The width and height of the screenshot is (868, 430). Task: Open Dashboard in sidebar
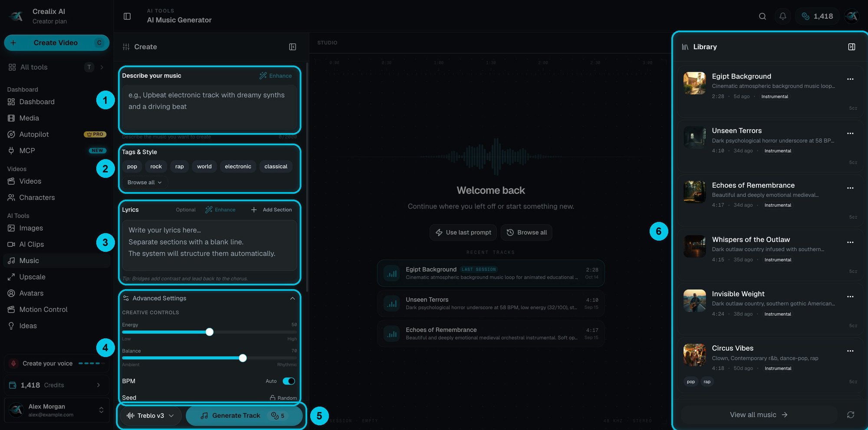tap(56, 102)
